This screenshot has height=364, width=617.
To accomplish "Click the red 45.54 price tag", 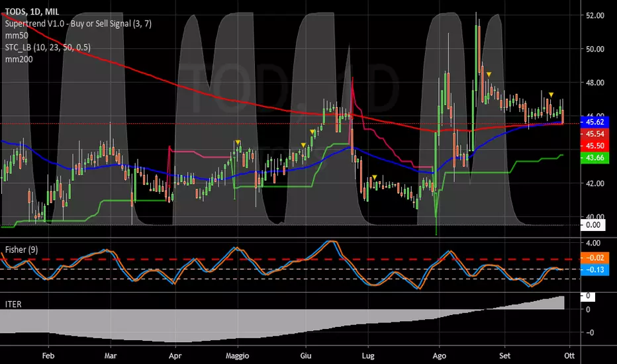I will pos(594,134).
